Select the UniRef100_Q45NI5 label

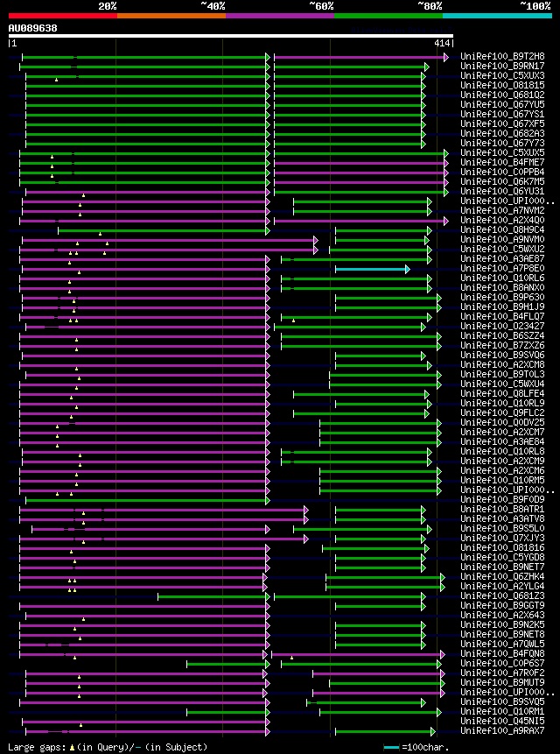[x=502, y=720]
